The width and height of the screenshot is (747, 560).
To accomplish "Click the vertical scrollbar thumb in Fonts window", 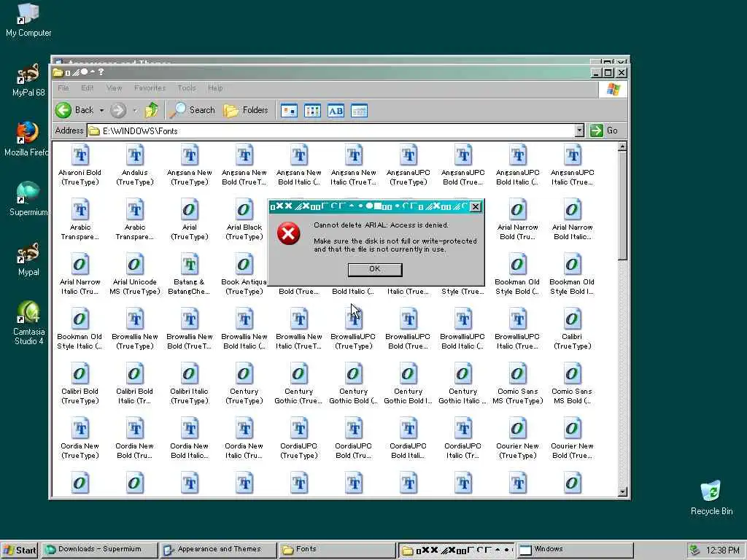I will pyautogui.click(x=622, y=206).
